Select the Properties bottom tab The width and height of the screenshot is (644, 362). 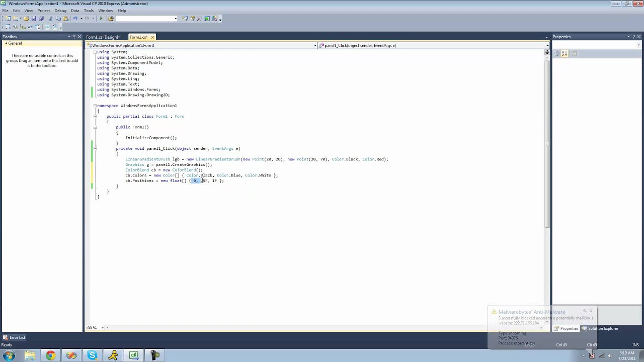(566, 328)
